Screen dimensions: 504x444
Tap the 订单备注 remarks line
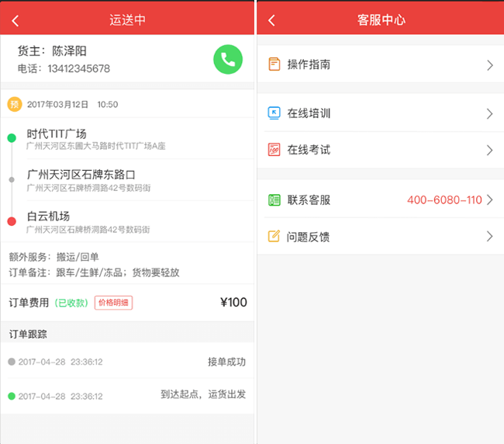tap(94, 272)
